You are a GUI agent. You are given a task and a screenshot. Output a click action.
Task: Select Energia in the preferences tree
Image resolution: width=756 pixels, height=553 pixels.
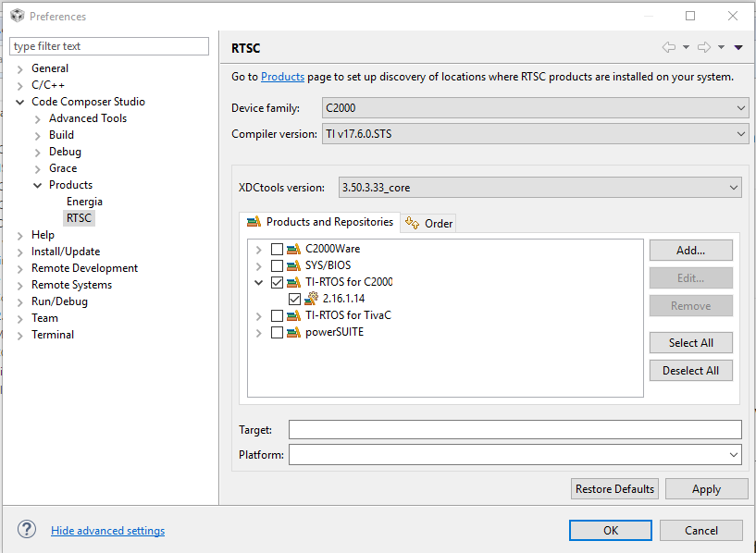pos(84,202)
